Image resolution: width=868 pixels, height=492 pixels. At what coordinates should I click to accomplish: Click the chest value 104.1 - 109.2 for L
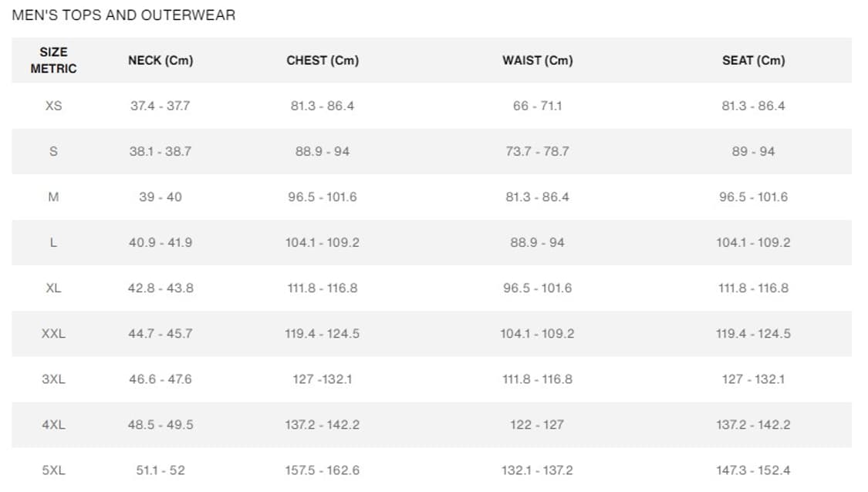(323, 242)
